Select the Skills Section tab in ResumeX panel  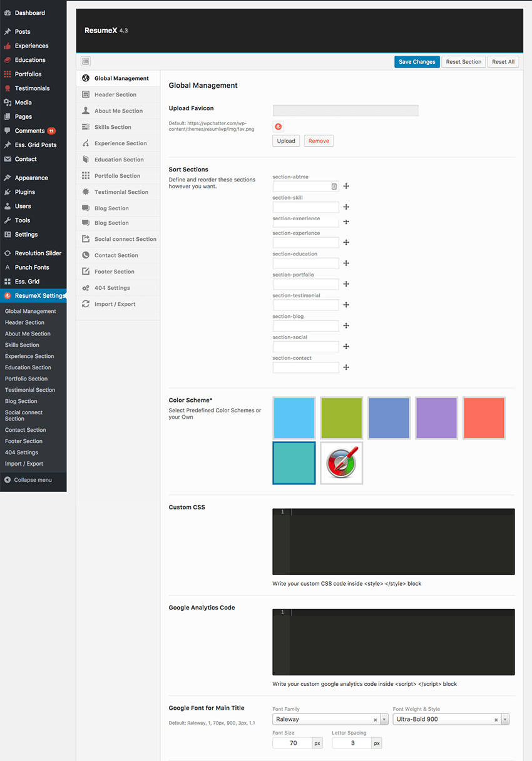pyautogui.click(x=118, y=127)
